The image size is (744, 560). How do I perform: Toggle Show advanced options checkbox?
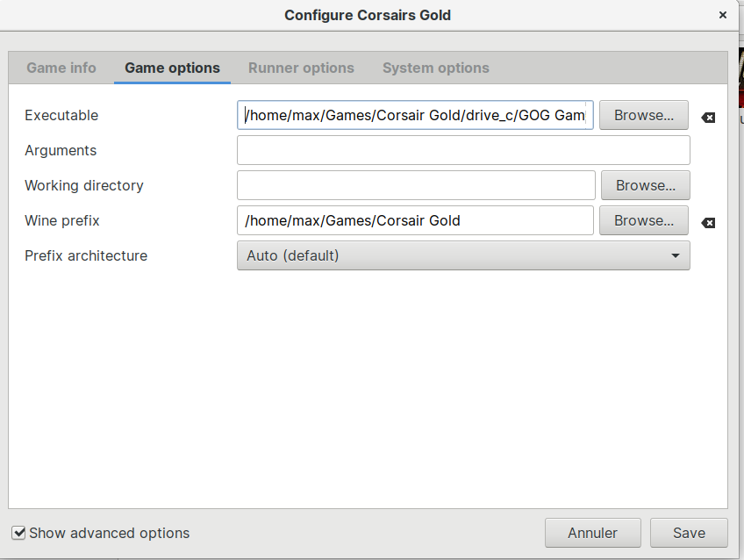tap(18, 533)
